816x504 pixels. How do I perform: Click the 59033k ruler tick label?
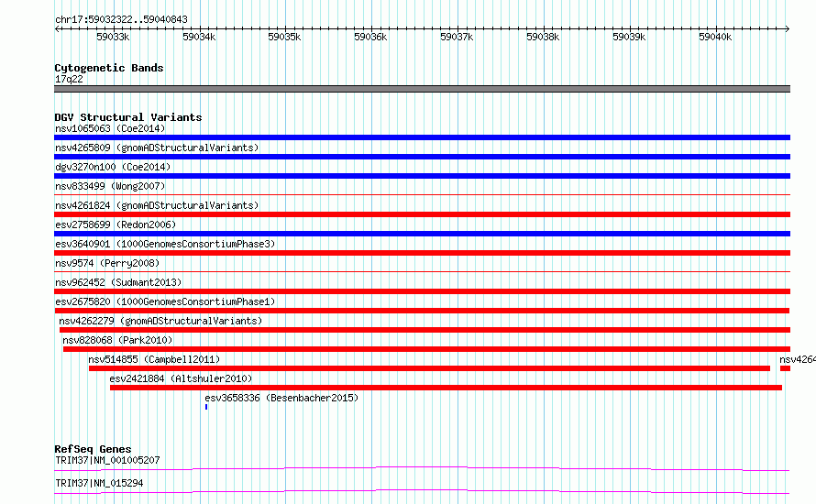(x=113, y=37)
